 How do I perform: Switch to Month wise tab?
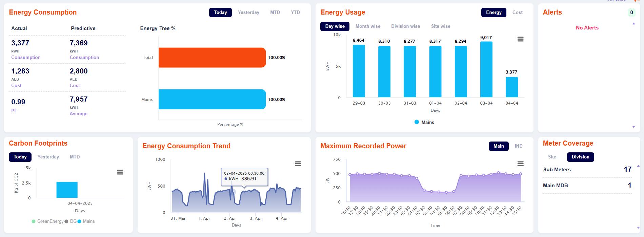coord(368,26)
